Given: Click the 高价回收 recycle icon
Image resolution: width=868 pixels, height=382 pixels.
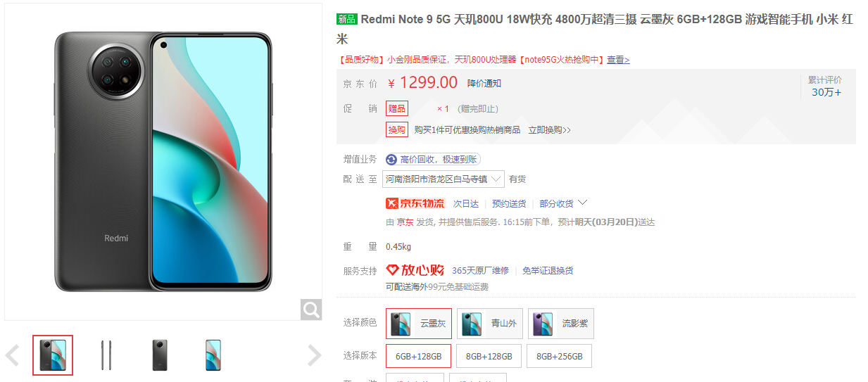Looking at the screenshot, I should 391,160.
